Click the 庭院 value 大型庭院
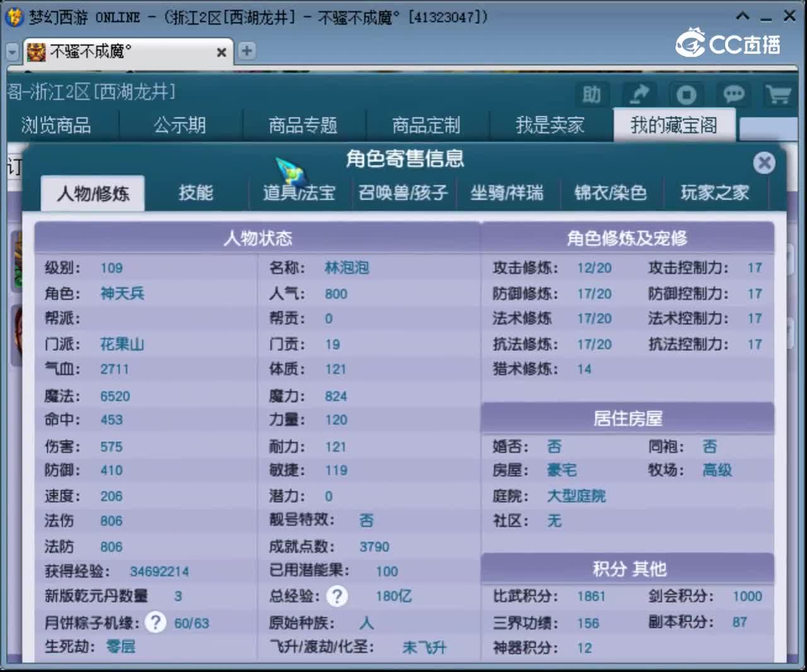The image size is (807, 672). point(576,496)
